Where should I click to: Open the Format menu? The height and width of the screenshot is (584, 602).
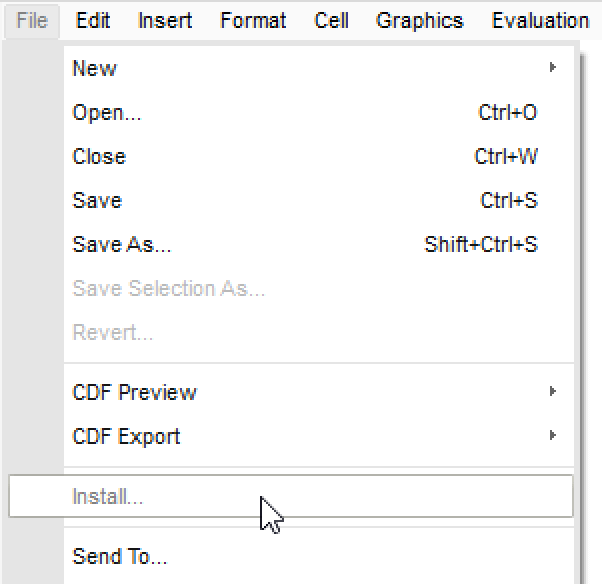[x=253, y=20]
